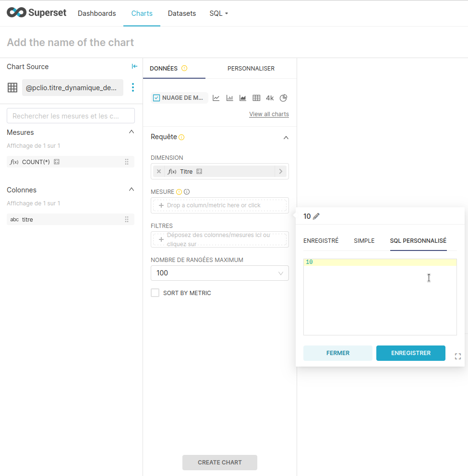Switch to the Simple metric tab
468x476 pixels.
pos(364,241)
